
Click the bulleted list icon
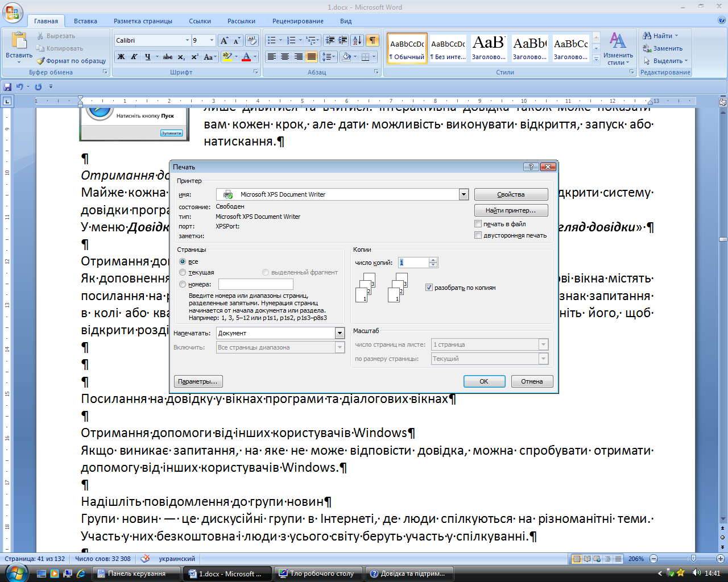271,40
